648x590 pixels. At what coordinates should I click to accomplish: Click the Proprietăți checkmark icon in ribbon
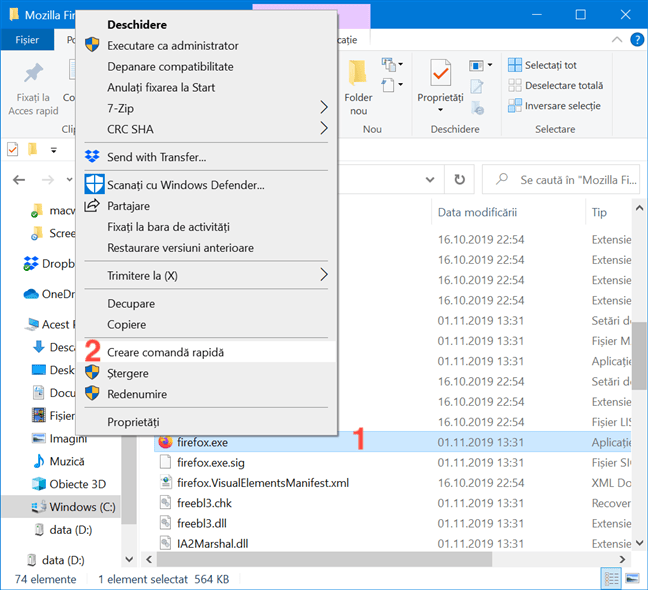point(440,73)
